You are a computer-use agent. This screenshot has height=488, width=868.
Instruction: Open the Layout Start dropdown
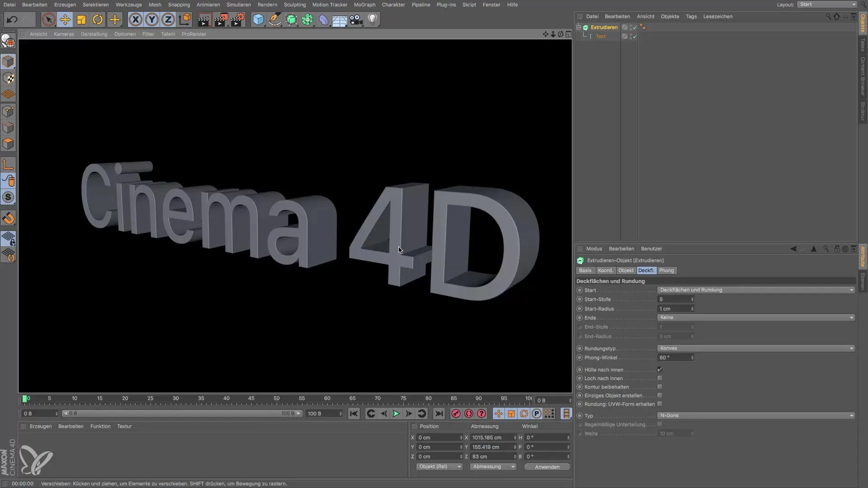[x=827, y=5]
